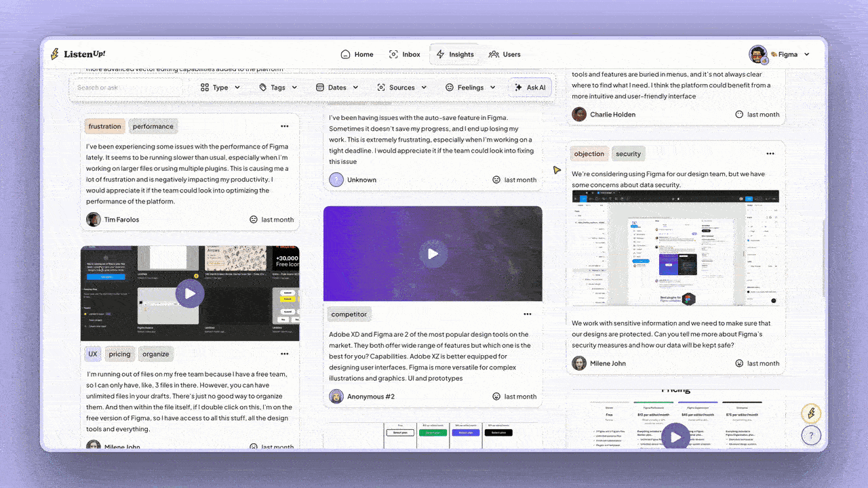The height and width of the screenshot is (488, 868).
Task: Click the UX tag
Action: 93,354
